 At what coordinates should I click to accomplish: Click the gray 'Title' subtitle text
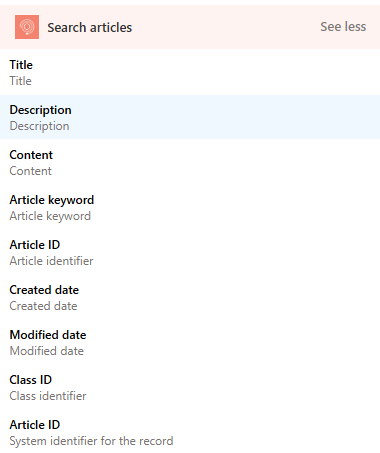(20, 81)
